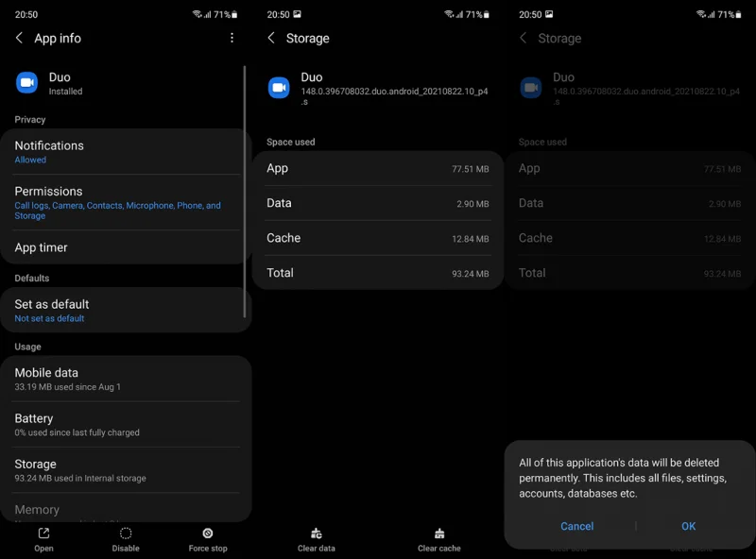
Task: Cancel the delete data dialog
Action: (x=576, y=526)
